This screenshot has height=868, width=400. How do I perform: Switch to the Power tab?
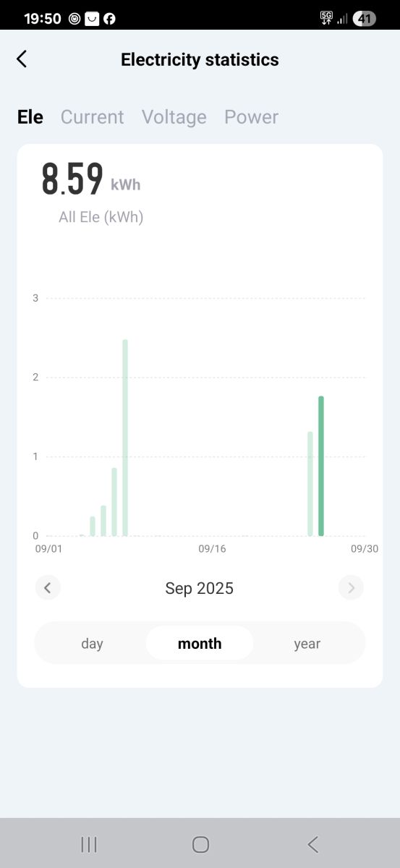click(x=251, y=117)
